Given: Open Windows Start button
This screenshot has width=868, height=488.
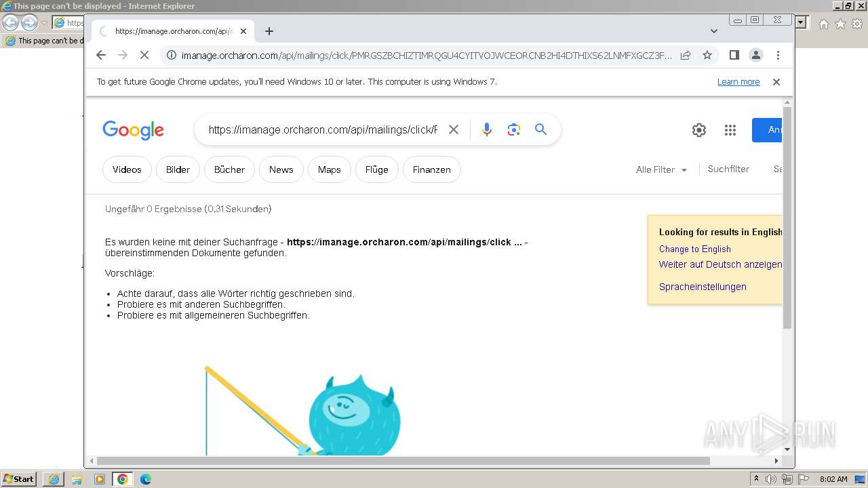Looking at the screenshot, I should [x=19, y=479].
